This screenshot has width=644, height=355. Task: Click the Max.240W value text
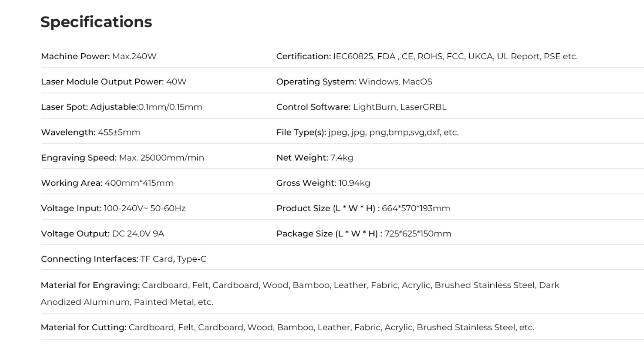point(134,56)
